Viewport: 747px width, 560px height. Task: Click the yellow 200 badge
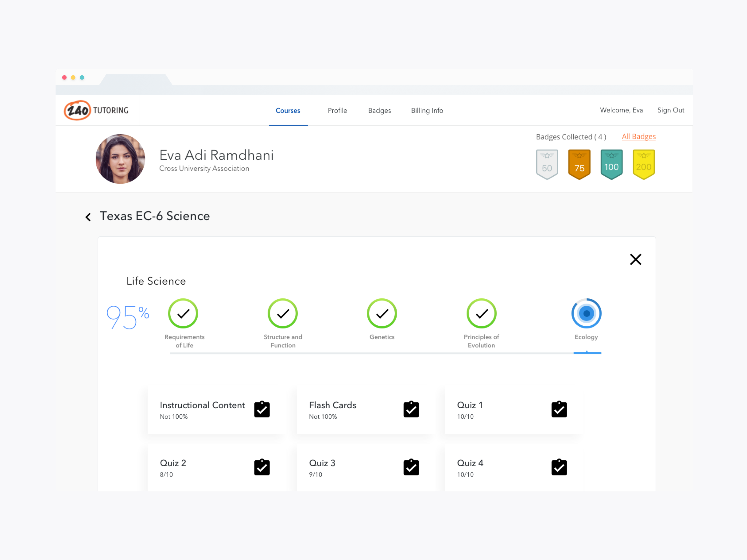coord(644,164)
